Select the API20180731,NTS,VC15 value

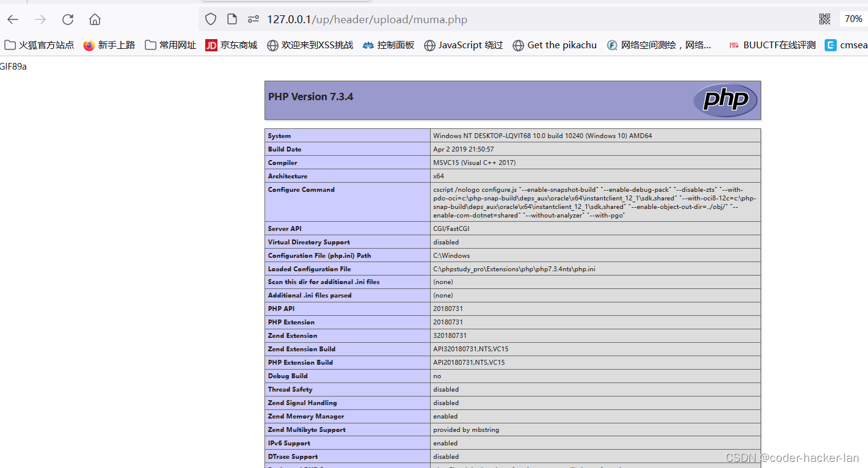pos(469,362)
